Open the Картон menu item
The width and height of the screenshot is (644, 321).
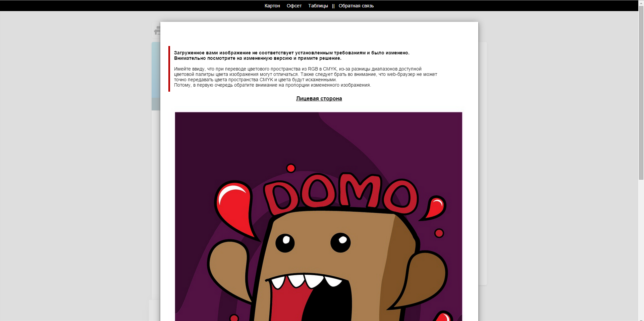pyautogui.click(x=272, y=6)
